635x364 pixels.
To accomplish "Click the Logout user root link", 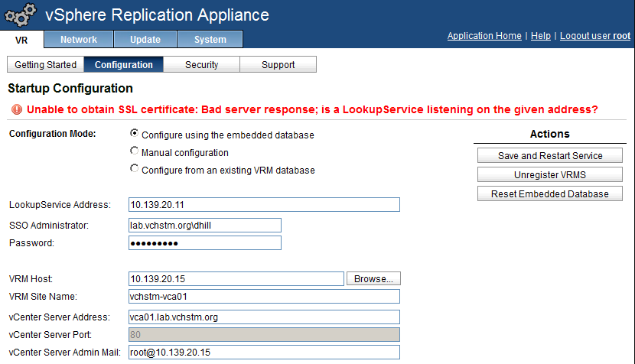I will click(x=595, y=36).
